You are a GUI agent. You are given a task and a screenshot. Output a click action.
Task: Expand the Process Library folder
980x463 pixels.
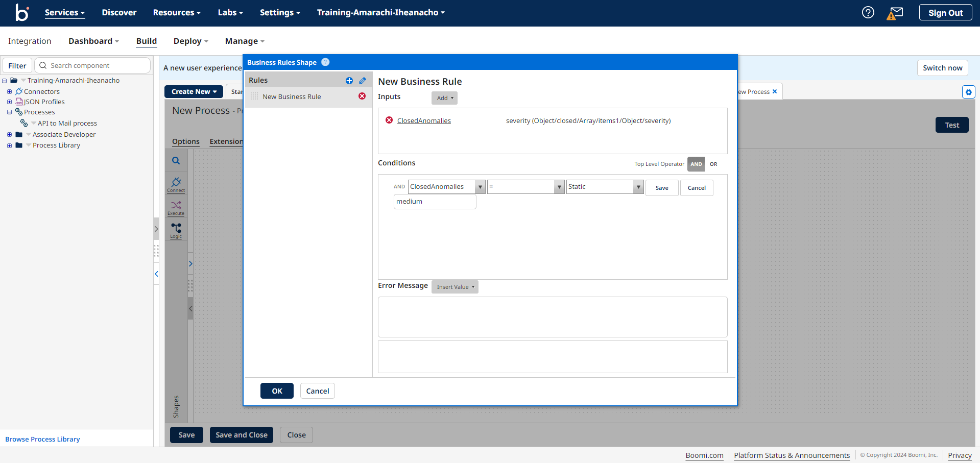tap(9, 145)
